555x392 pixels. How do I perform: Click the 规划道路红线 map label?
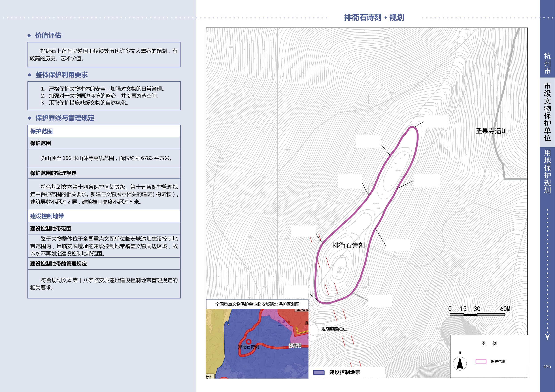[334, 329]
